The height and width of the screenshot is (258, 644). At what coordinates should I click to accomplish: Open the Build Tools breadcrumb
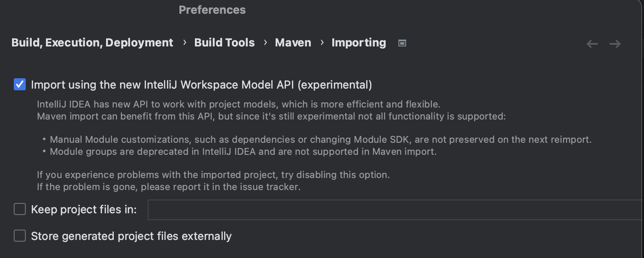click(225, 43)
